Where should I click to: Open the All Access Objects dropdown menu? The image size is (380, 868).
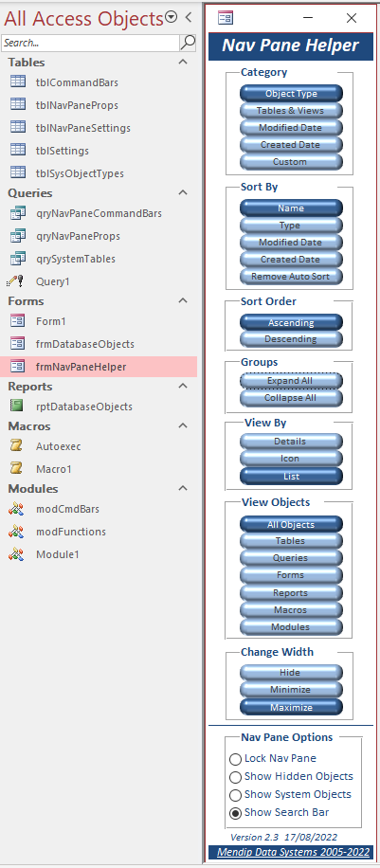coord(172,17)
